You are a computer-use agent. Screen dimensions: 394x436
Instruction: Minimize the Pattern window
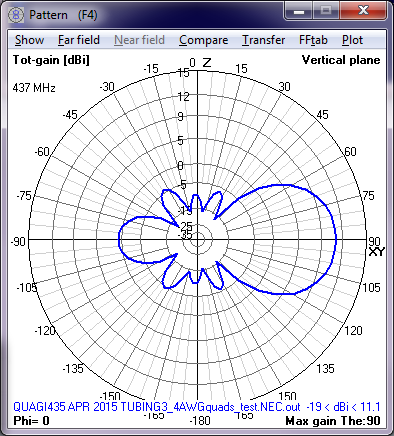pos(299,11)
